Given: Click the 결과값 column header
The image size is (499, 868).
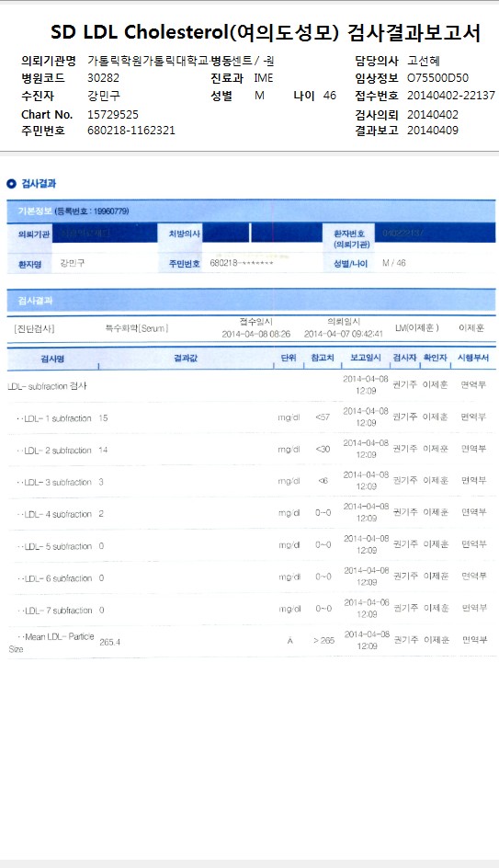Looking at the screenshot, I should coord(186,359).
